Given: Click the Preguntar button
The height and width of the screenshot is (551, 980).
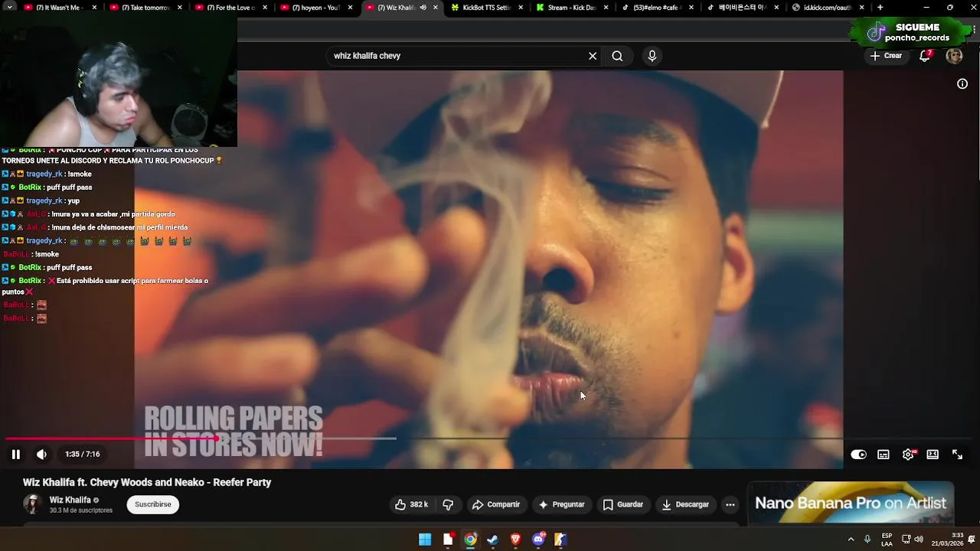Looking at the screenshot, I should 561,505.
